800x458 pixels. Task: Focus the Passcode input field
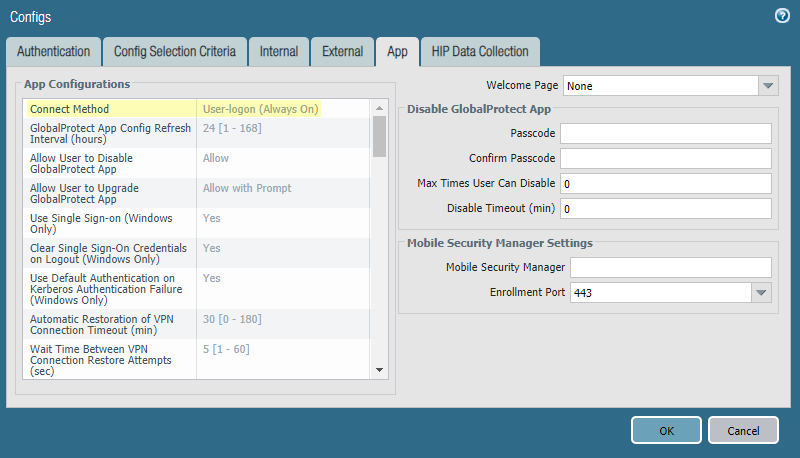(x=666, y=133)
